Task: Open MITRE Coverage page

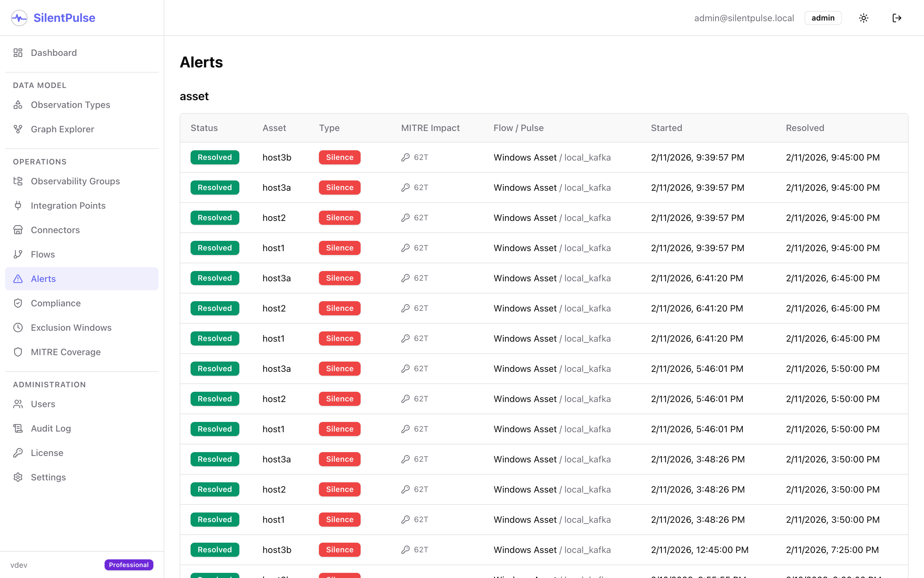Action: 82,352
